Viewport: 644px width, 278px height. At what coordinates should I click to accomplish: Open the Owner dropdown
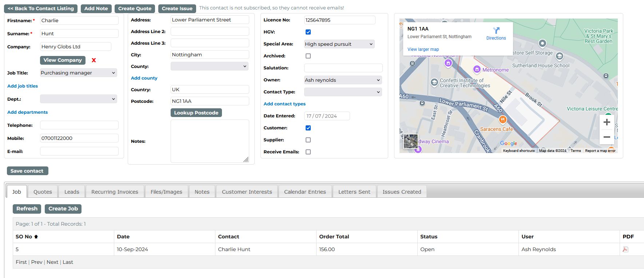[x=343, y=80]
